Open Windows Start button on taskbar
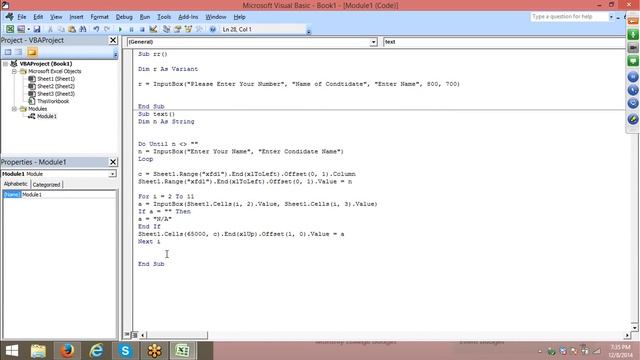Image resolution: width=640 pixels, height=360 pixels. pos(12,351)
